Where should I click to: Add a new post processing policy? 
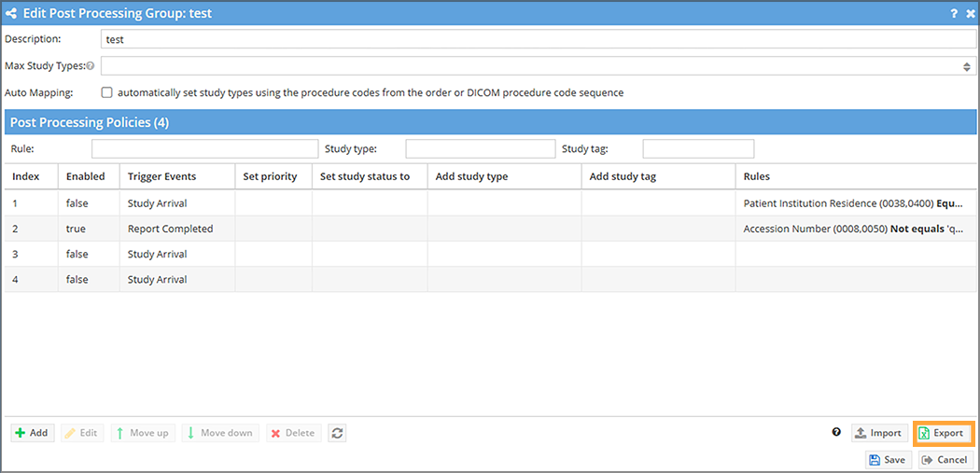click(32, 433)
